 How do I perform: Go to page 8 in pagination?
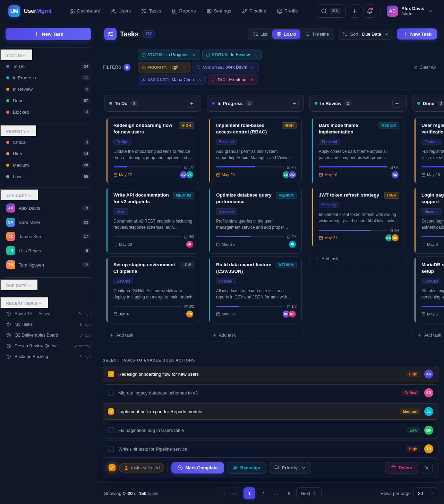tap(289, 493)
